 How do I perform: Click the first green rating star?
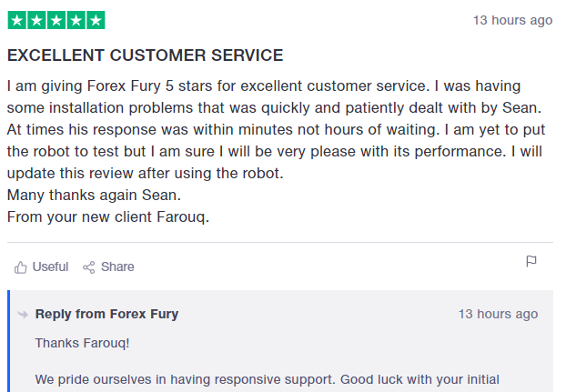click(16, 20)
